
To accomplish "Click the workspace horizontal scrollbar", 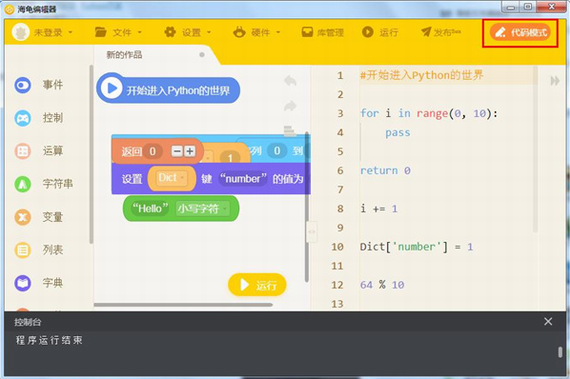I will coord(183,305).
